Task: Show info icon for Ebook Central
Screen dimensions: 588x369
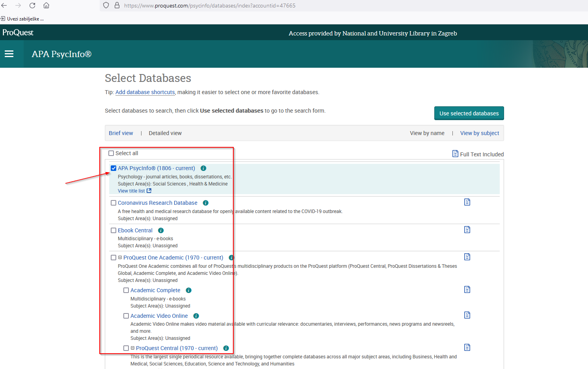Action: pos(161,230)
